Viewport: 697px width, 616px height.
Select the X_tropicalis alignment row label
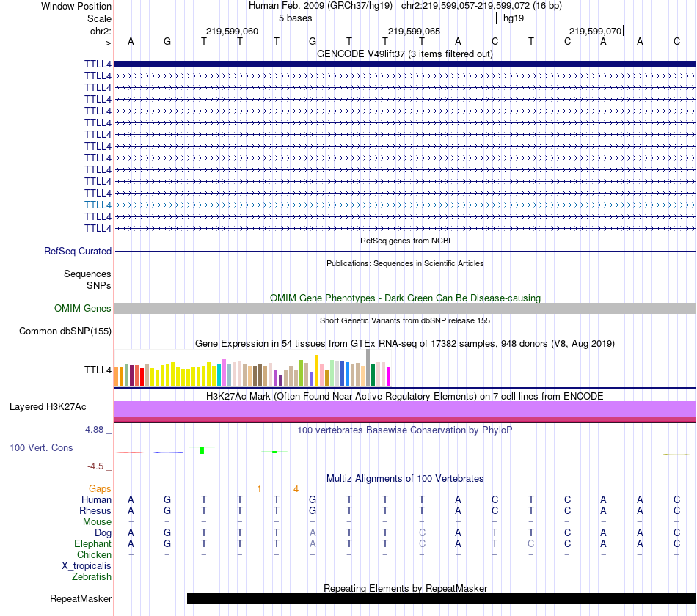pyautogui.click(x=87, y=566)
